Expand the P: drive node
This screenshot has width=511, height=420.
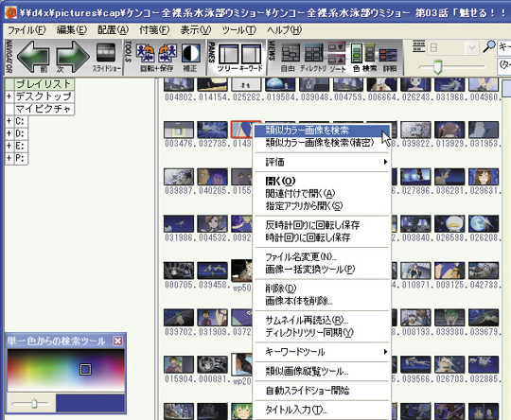click(9, 158)
